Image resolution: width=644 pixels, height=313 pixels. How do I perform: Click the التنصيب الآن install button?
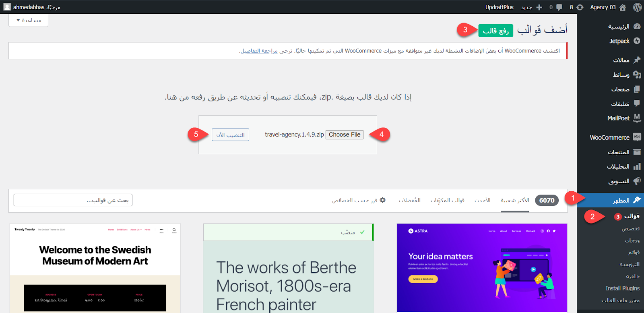[230, 135]
